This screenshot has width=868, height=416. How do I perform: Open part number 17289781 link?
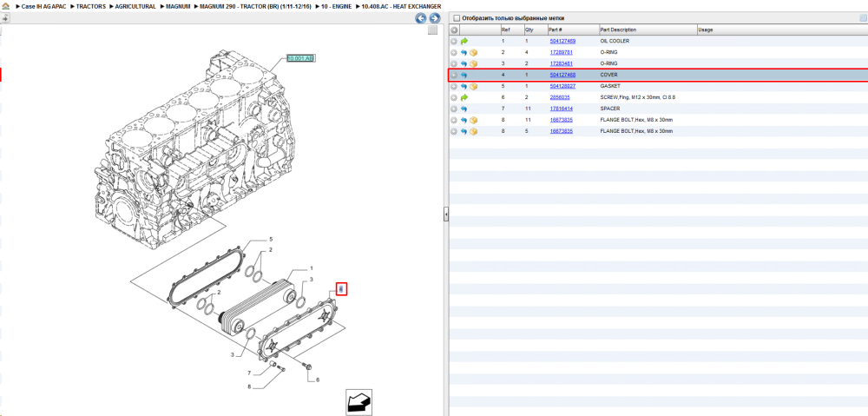[561, 52]
